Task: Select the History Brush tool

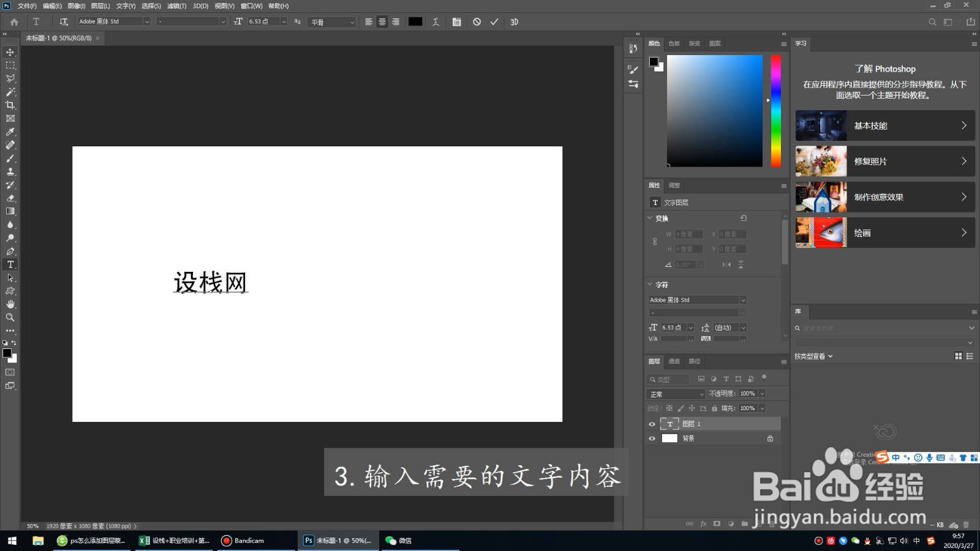Action: (x=10, y=185)
